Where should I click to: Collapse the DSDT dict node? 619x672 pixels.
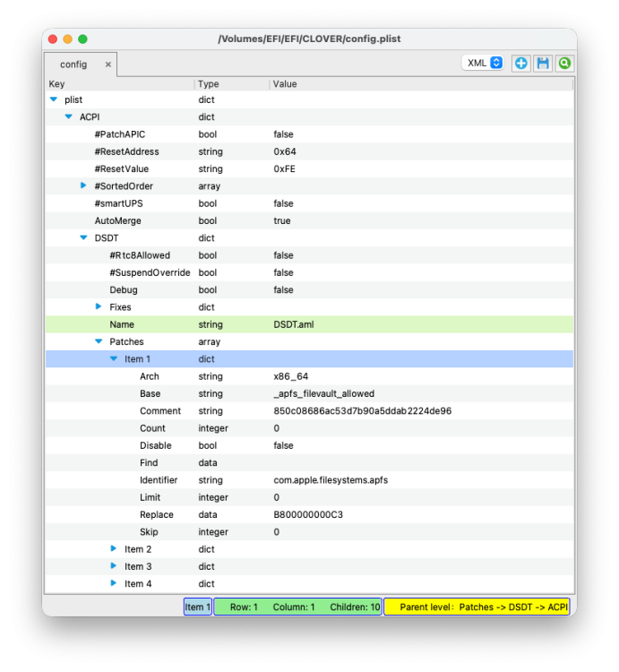click(x=83, y=237)
